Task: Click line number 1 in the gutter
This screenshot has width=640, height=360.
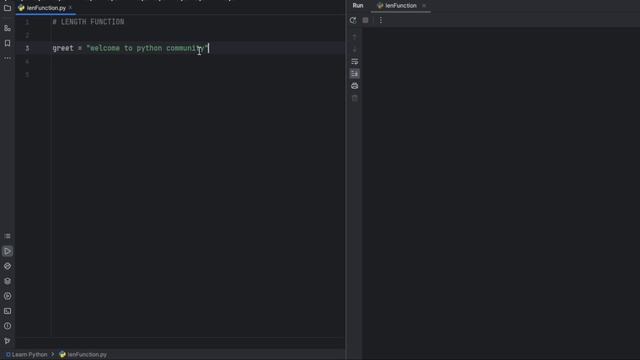Action: tap(27, 22)
